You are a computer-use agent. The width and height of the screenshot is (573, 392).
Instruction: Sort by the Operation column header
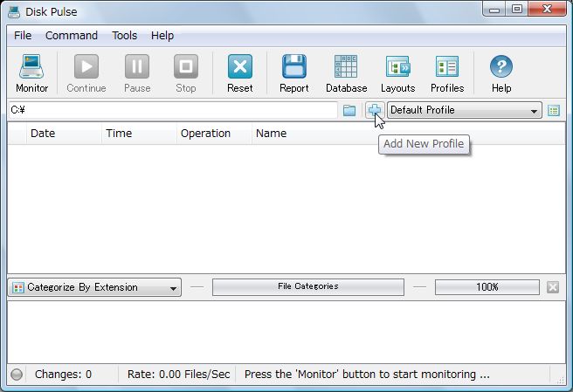click(x=214, y=134)
